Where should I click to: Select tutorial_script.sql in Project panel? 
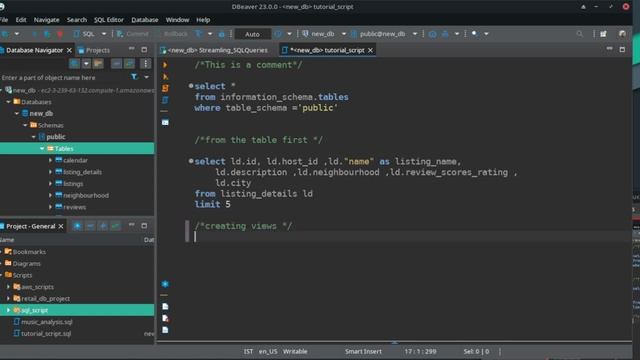click(x=46, y=333)
